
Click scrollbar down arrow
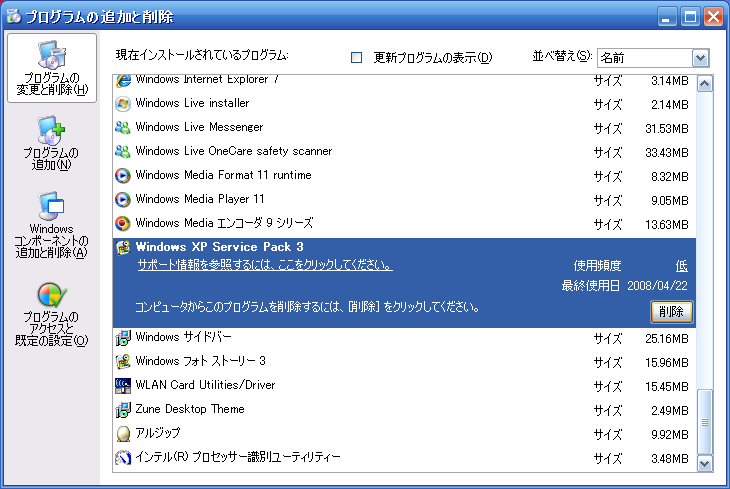704,463
